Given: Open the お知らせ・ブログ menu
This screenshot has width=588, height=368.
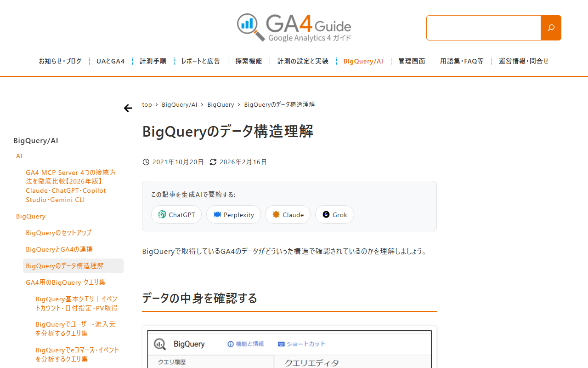Looking at the screenshot, I should point(60,61).
